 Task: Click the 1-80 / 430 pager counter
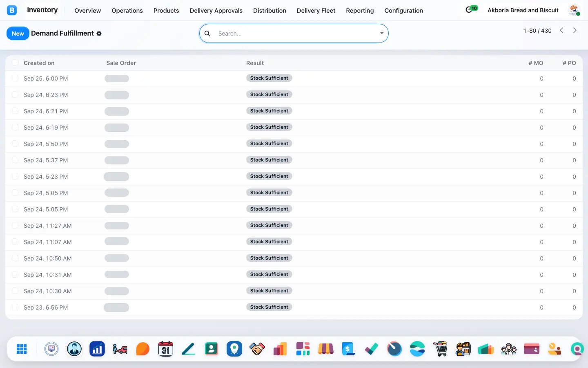click(537, 31)
